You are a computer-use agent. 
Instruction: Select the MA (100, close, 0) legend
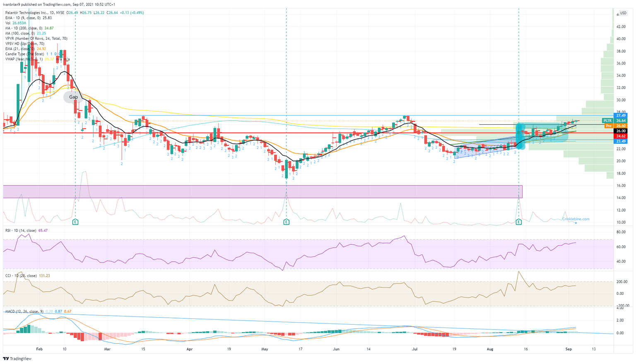pos(26,33)
